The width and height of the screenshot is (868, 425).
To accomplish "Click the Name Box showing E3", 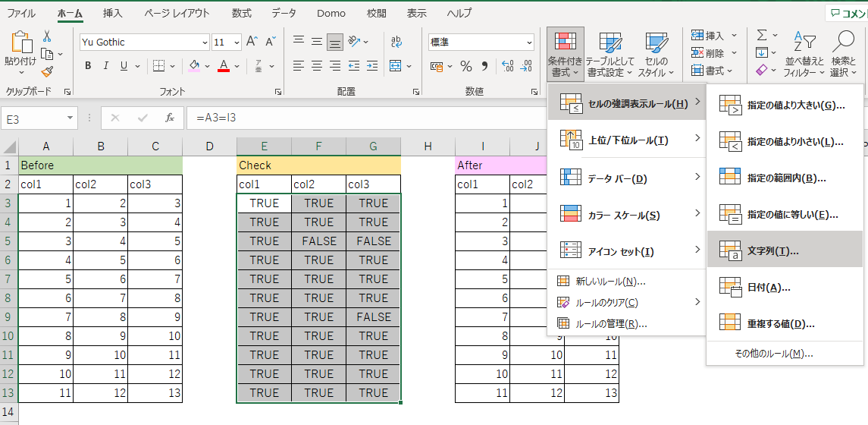I will click(x=39, y=118).
